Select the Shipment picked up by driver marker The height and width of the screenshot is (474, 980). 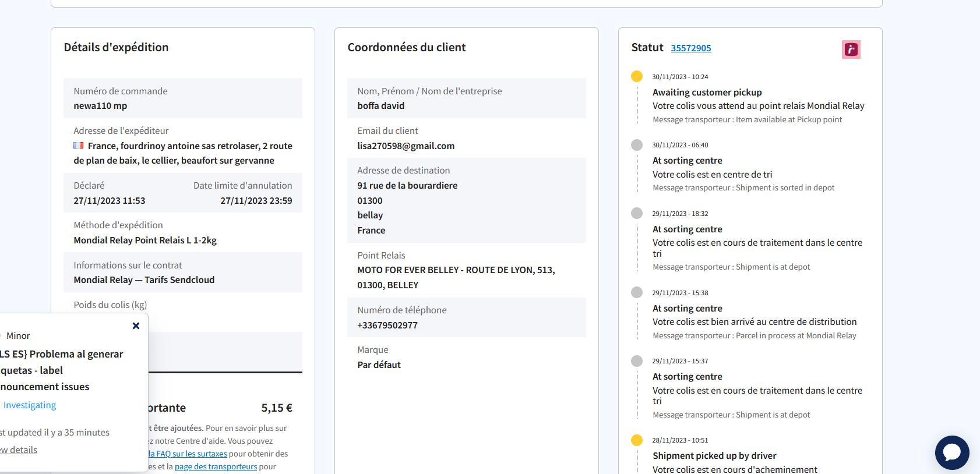pyautogui.click(x=637, y=440)
